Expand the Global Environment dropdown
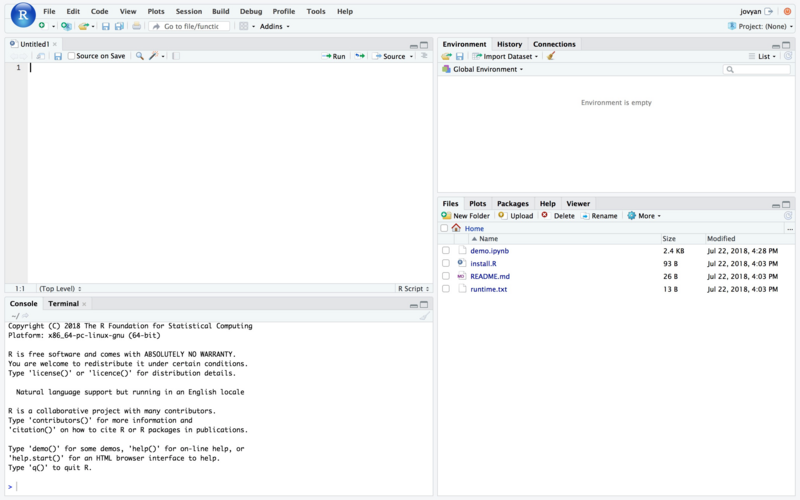 pos(487,70)
